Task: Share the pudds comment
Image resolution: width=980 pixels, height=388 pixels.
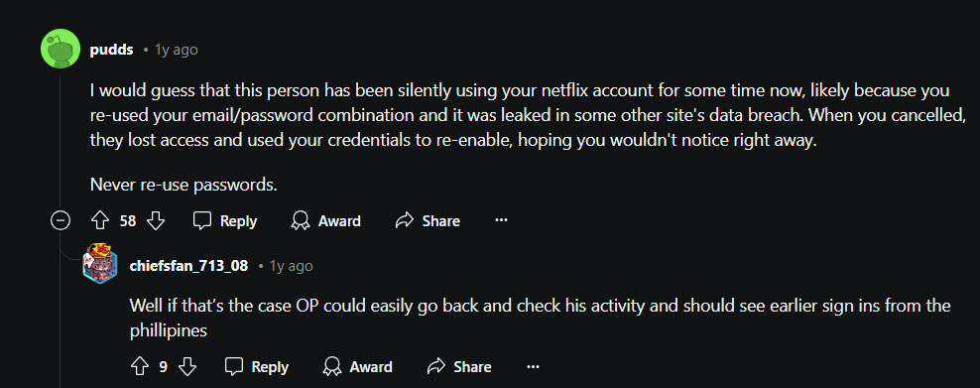Action: click(429, 220)
